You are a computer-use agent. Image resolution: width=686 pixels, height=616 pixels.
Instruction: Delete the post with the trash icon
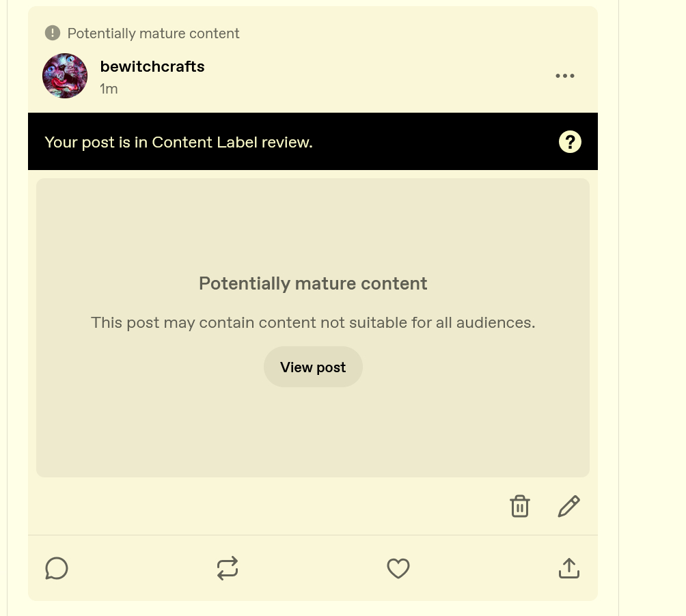(520, 506)
